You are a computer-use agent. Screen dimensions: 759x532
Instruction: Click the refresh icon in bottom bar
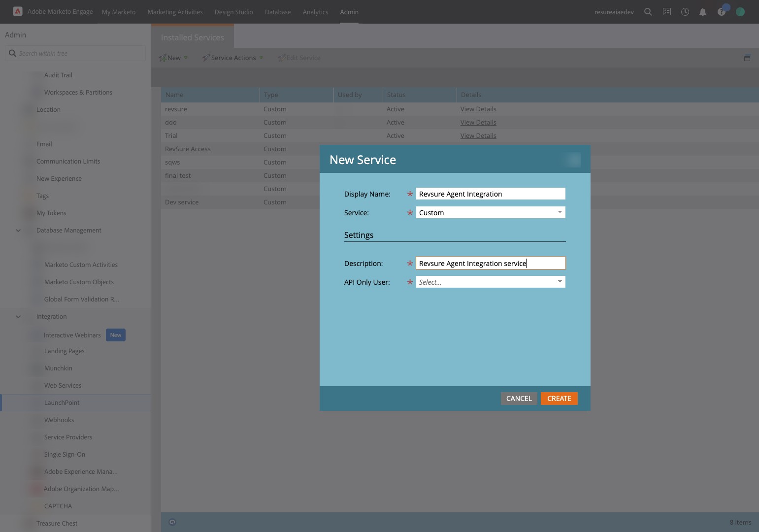coord(172,522)
